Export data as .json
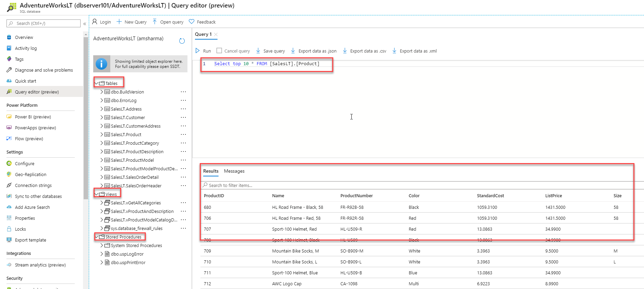Viewport: 644px width, 289px height. pos(313,51)
